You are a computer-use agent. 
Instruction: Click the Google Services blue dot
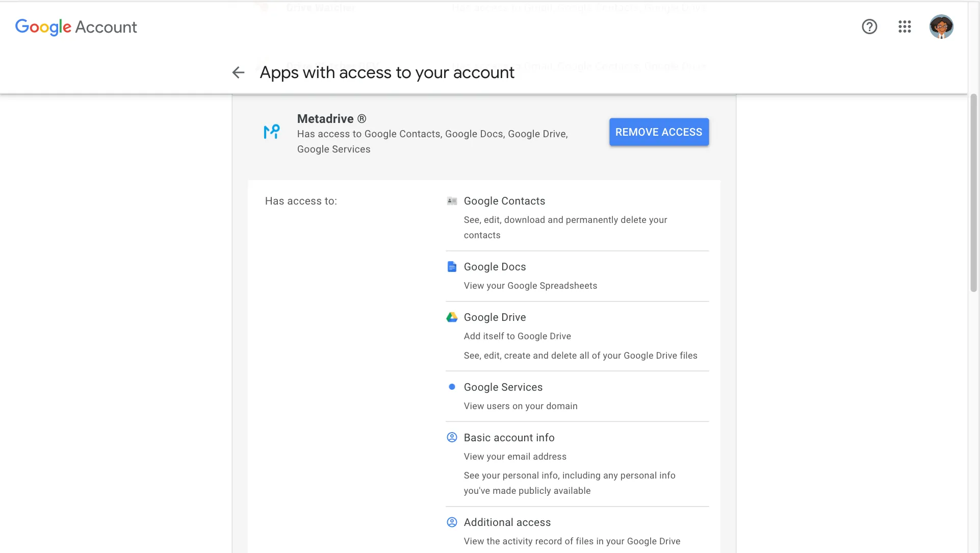pos(452,387)
